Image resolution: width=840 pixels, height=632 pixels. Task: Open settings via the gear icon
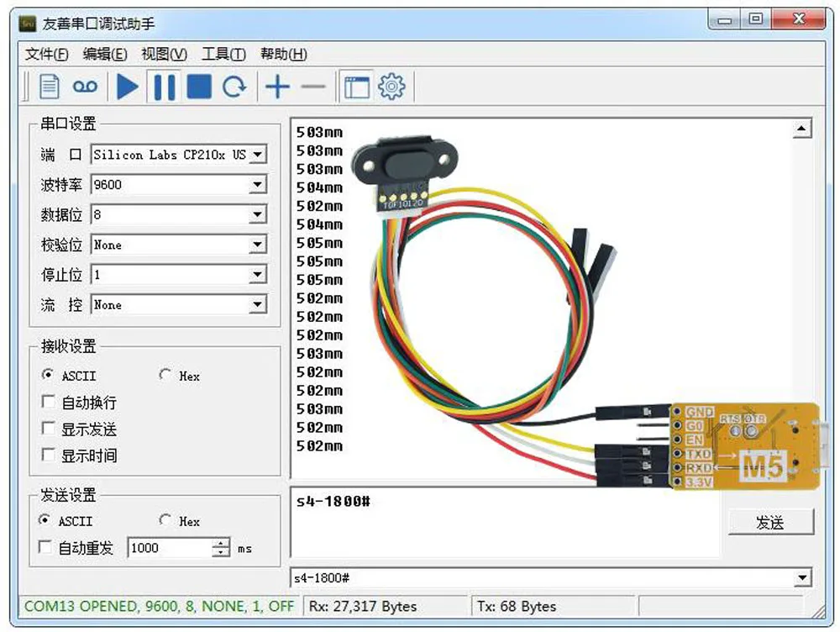point(390,85)
